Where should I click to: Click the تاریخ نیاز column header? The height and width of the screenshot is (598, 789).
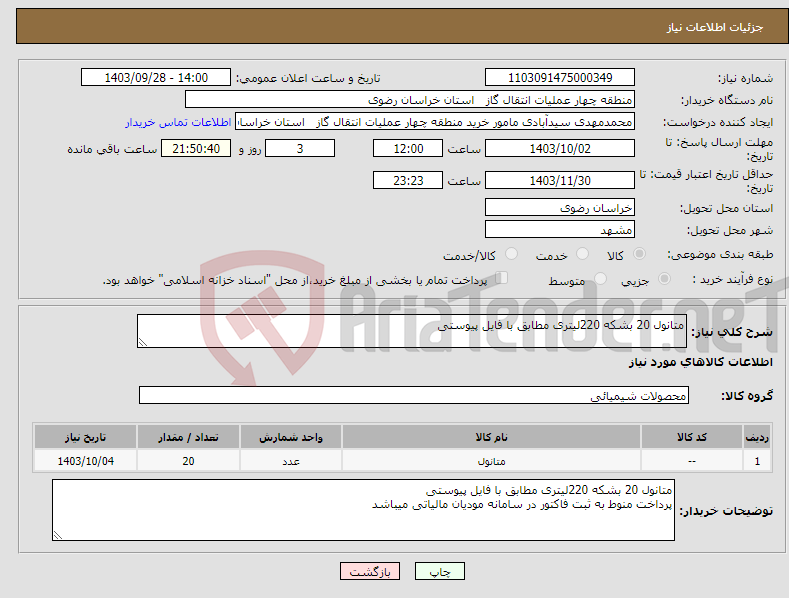(86, 437)
